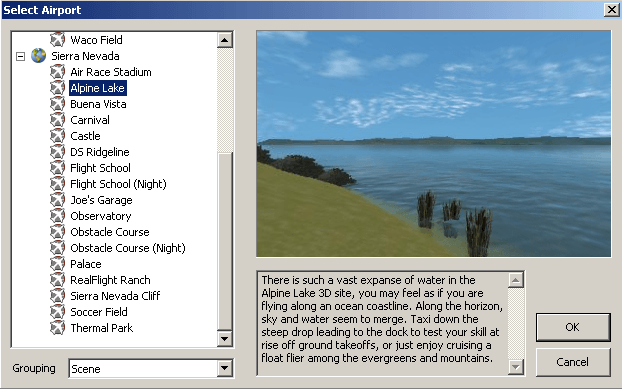Click the Alpine Lake preview image
The height and width of the screenshot is (390, 622).
(434, 144)
